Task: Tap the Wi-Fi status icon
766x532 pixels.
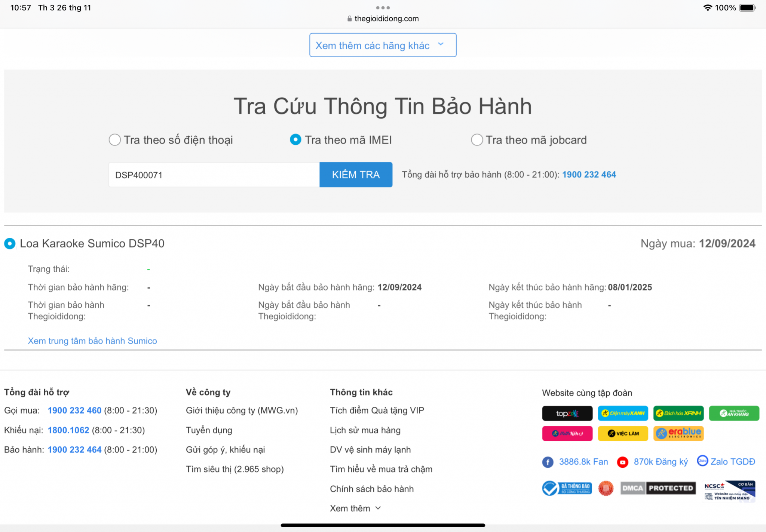Action: 707,7
